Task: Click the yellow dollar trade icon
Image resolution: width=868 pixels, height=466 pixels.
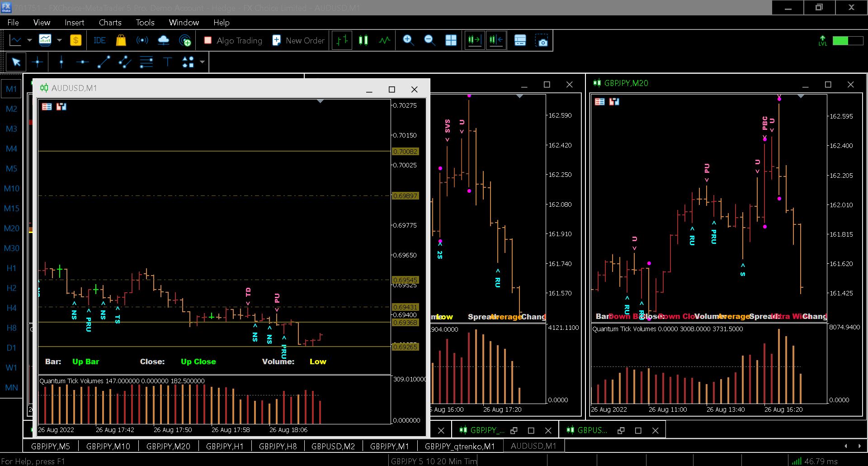Action: point(75,40)
